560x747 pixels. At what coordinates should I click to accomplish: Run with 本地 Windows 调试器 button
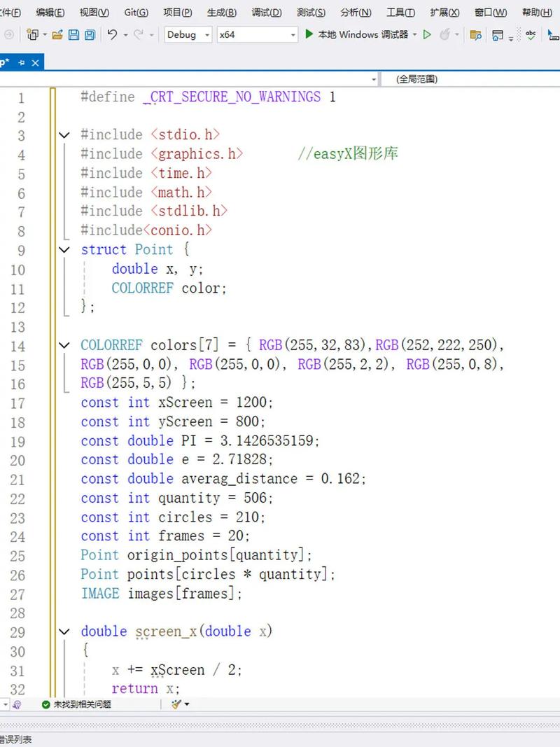point(356,34)
